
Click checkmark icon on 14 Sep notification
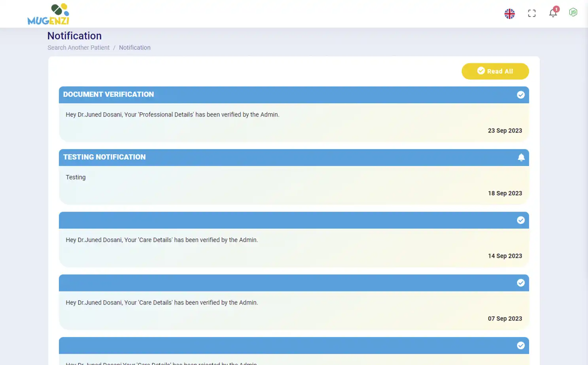(520, 220)
